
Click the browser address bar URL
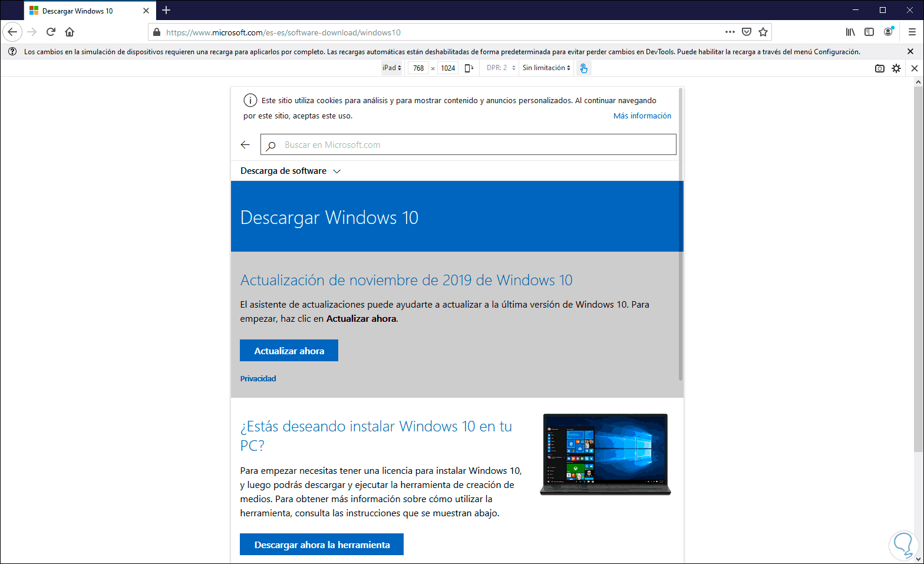pyautogui.click(x=283, y=32)
